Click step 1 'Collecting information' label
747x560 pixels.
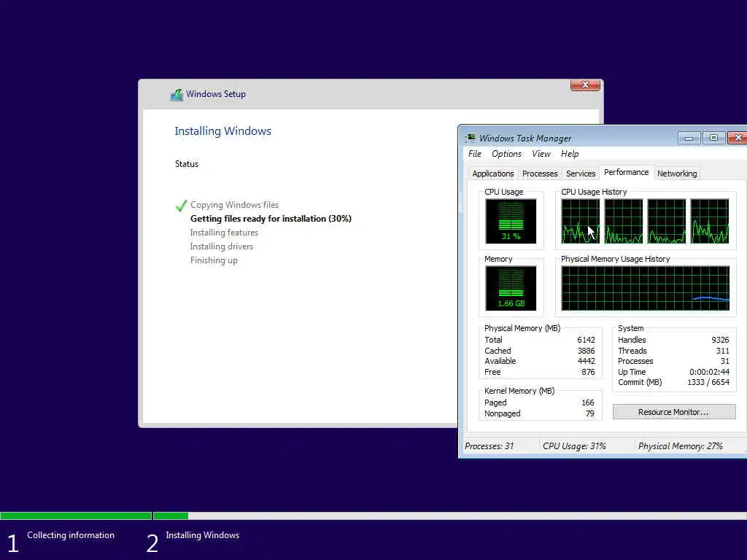(x=71, y=535)
